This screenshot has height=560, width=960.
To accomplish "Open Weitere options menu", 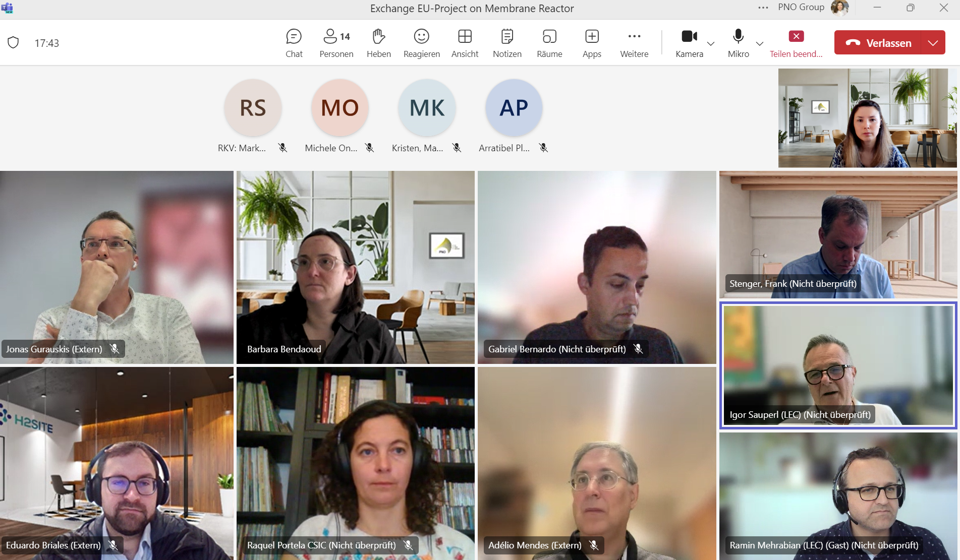I will (x=634, y=43).
